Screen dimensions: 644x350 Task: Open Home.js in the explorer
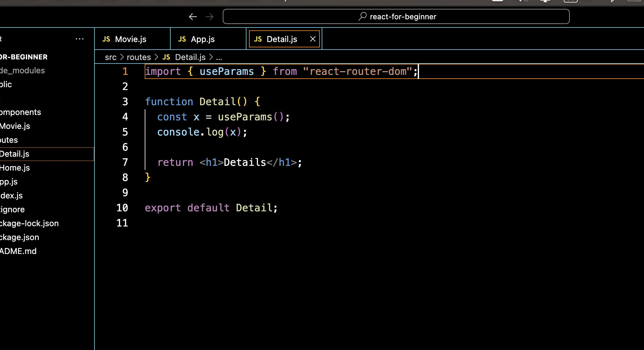[x=15, y=168]
